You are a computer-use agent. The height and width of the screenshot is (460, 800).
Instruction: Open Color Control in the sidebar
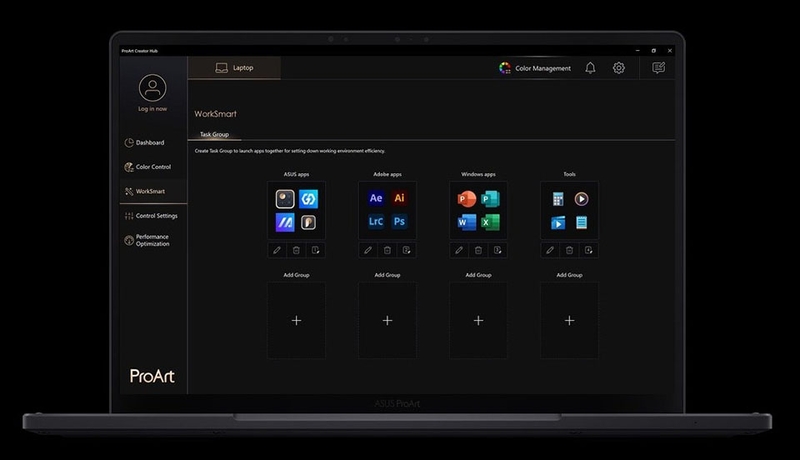[x=153, y=167]
